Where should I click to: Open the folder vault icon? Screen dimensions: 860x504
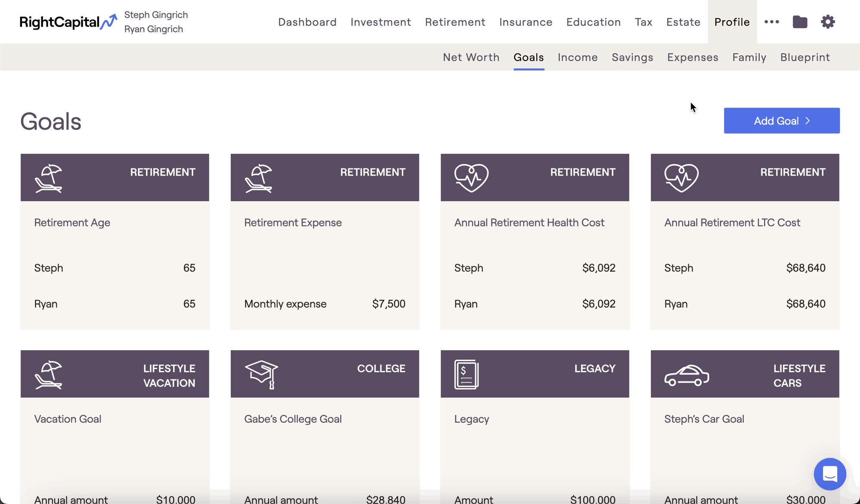tap(800, 22)
